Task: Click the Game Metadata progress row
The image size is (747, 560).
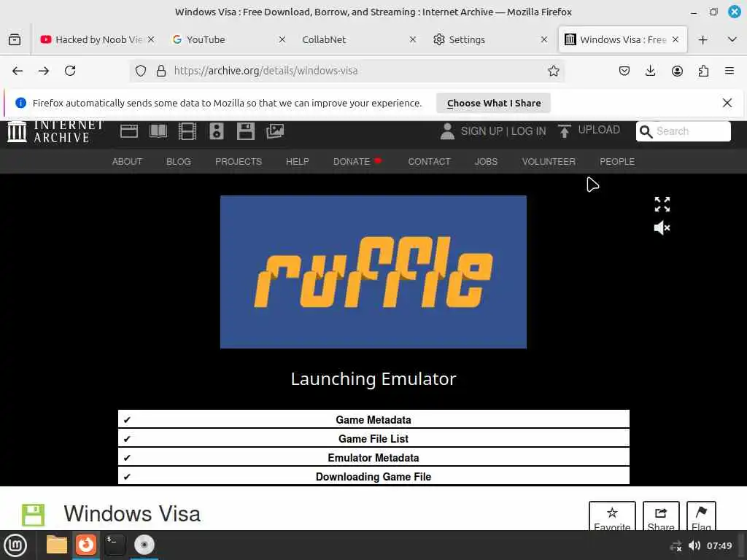Action: point(373,419)
